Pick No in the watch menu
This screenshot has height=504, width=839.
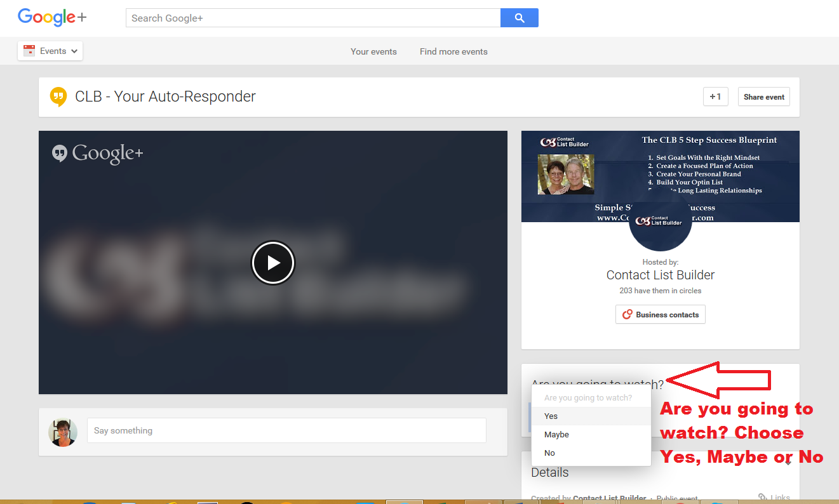point(549,453)
